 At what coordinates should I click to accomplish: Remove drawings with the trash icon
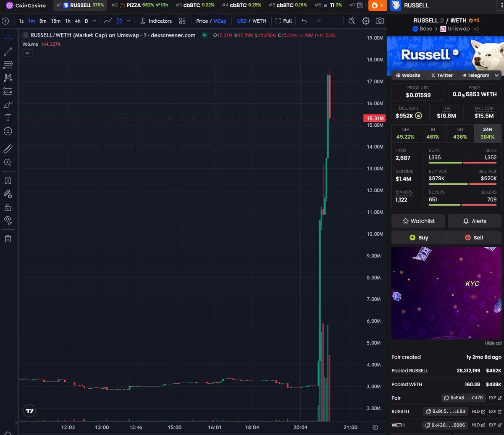[8, 238]
